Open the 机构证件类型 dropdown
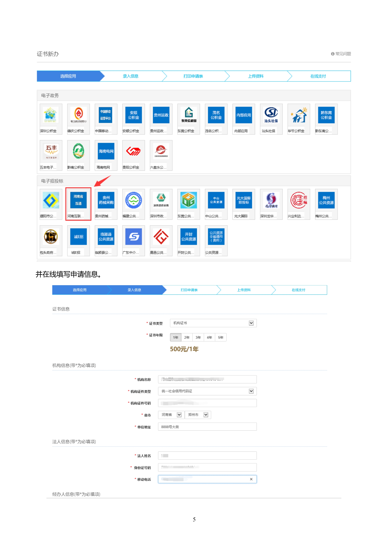This screenshot has width=392, height=555. pyautogui.click(x=207, y=391)
